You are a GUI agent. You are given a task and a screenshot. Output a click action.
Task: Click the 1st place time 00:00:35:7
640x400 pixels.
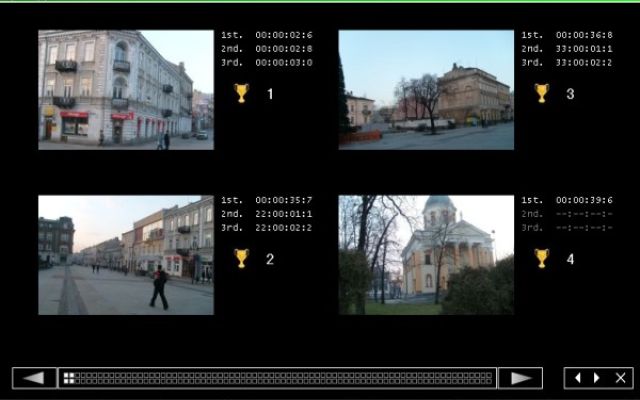click(x=283, y=200)
